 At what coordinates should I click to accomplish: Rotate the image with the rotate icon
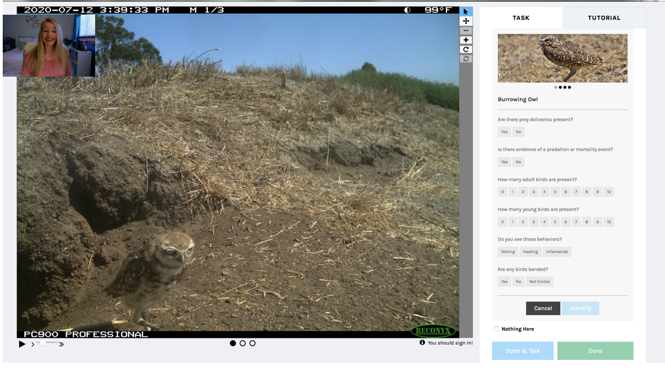[466, 49]
